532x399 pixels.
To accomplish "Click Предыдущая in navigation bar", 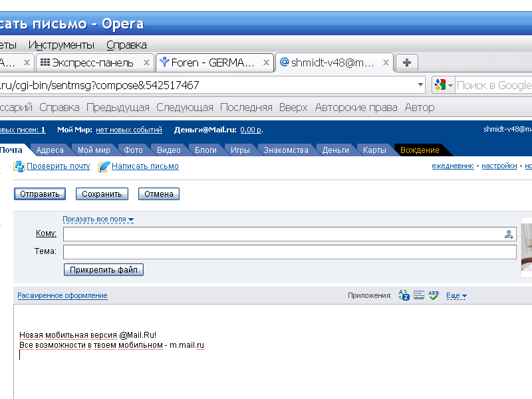I will 118,107.
